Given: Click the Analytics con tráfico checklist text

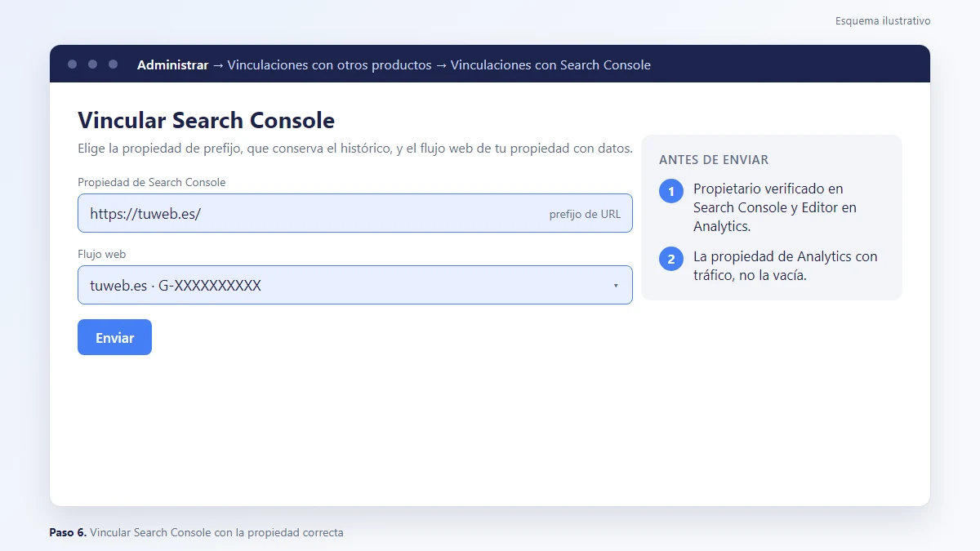Looking at the screenshot, I should coord(785,265).
